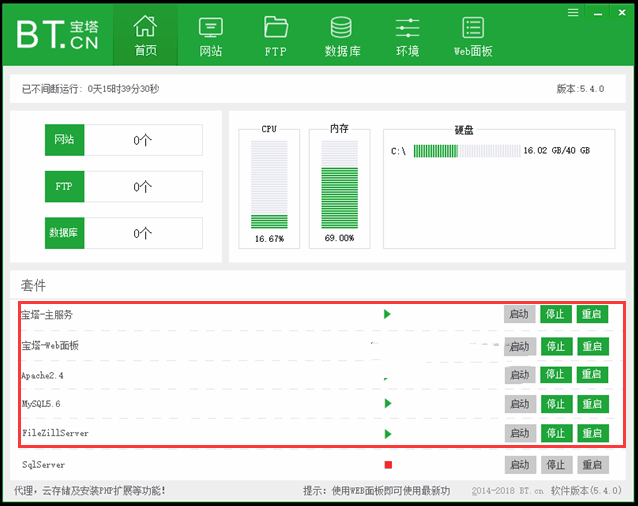Click the 内存 memory usage meter
Viewport: 638px width, 506px height.
pyautogui.click(x=339, y=184)
